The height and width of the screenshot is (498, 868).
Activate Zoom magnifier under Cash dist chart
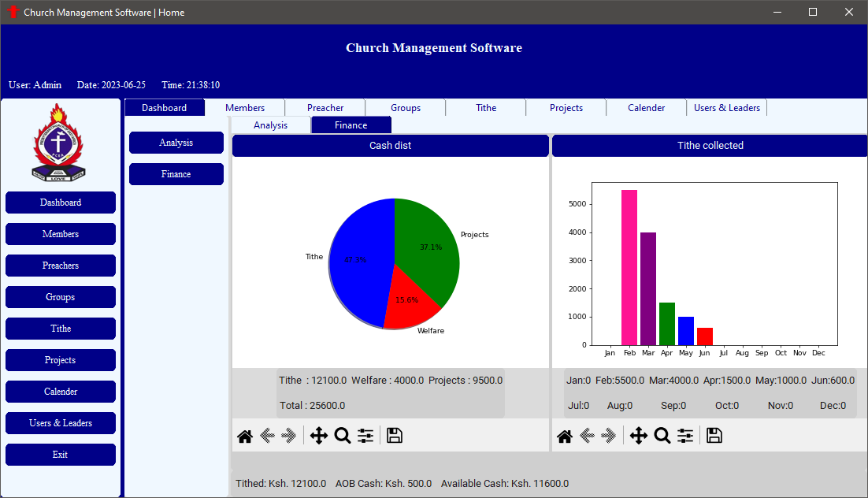tap(343, 436)
